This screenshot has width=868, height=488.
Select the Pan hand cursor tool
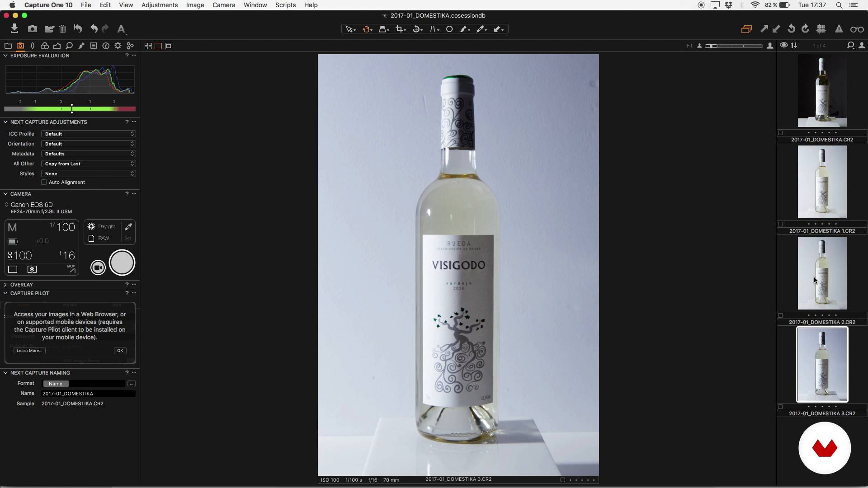click(x=367, y=29)
